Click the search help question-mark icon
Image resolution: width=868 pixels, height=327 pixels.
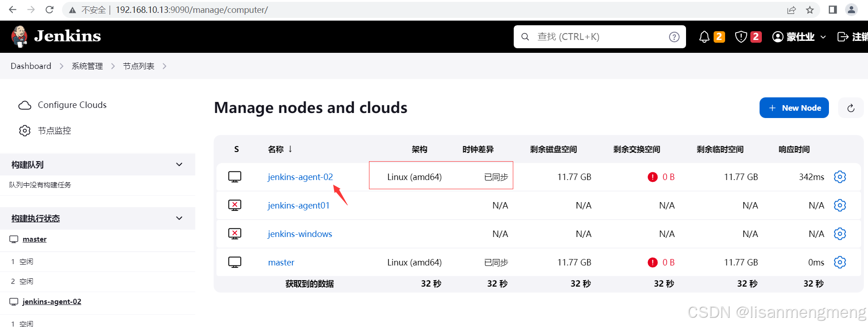[x=674, y=37]
